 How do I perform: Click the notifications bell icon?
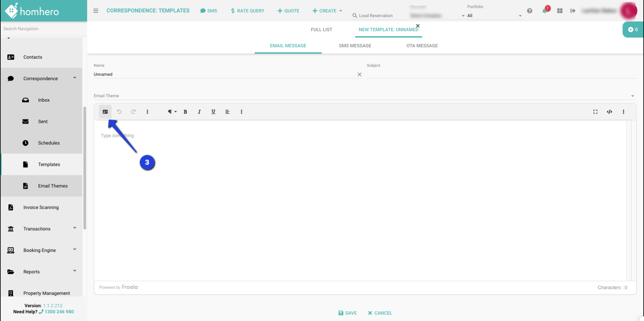(x=544, y=11)
